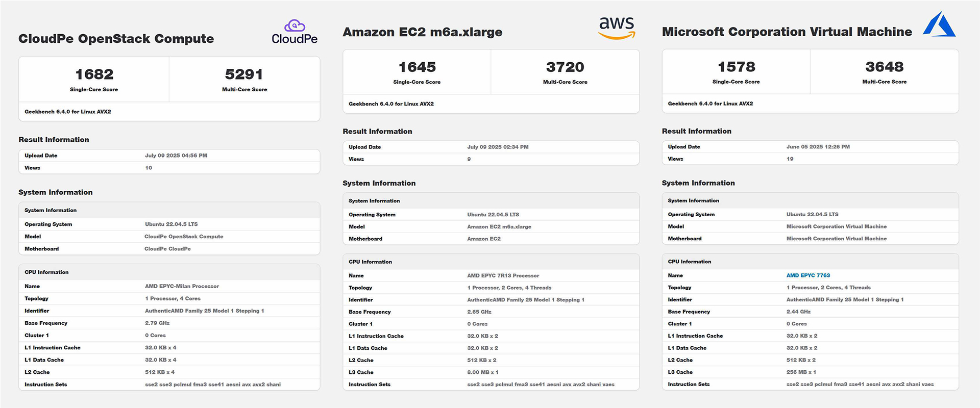Image resolution: width=980 pixels, height=408 pixels.
Task: Click Amazon EC2 single-core score 1645
Action: 417,67
